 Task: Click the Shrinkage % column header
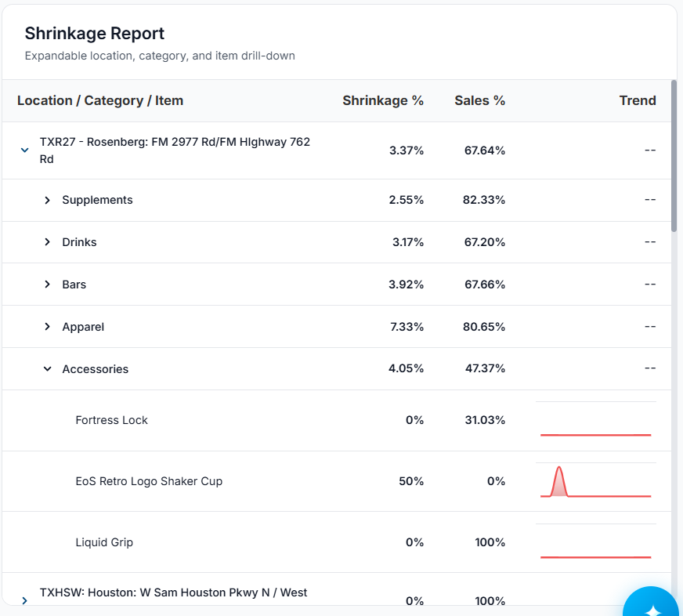[x=383, y=100]
